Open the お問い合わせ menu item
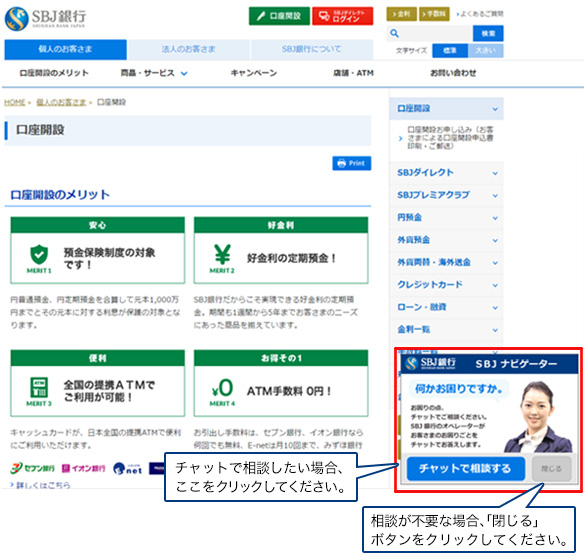The height and width of the screenshot is (560, 584). [453, 73]
